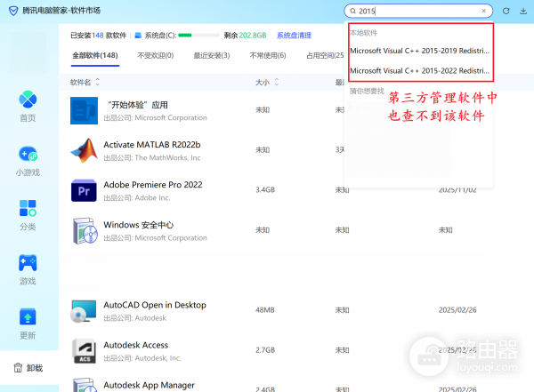Open the 系统盘清理 link

[294, 35]
